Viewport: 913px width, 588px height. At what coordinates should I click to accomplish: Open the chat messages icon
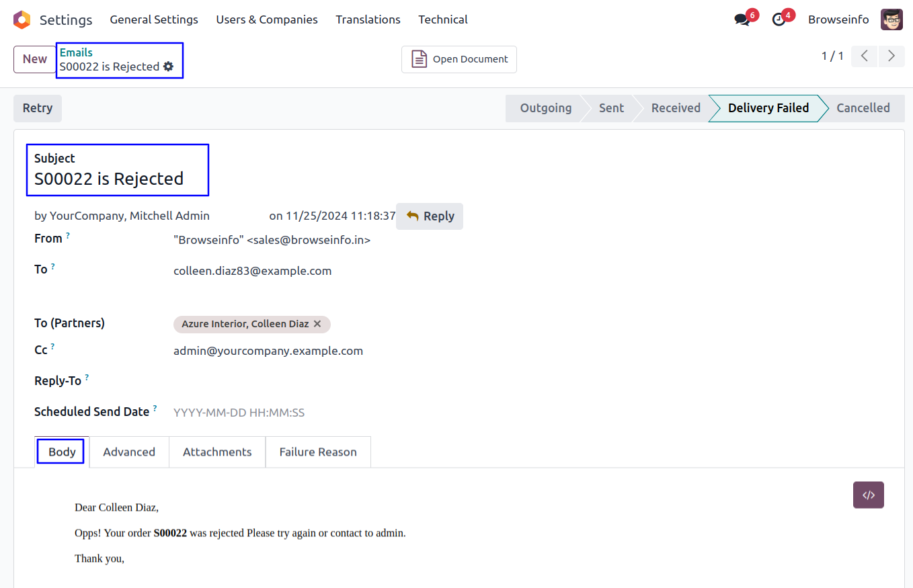(x=742, y=20)
